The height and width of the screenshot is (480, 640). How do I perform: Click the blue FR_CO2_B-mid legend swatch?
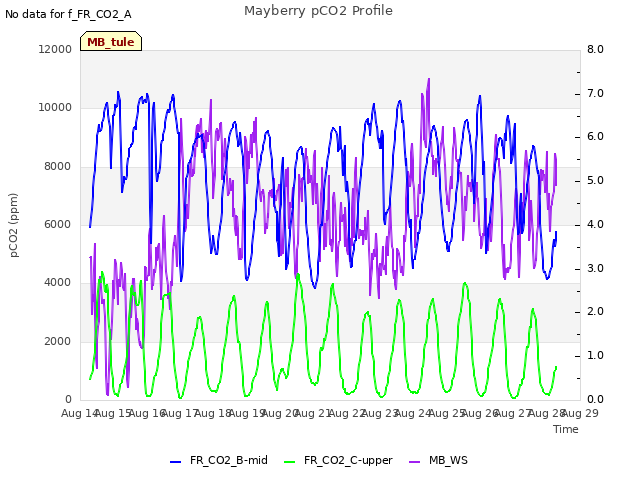pos(176,462)
